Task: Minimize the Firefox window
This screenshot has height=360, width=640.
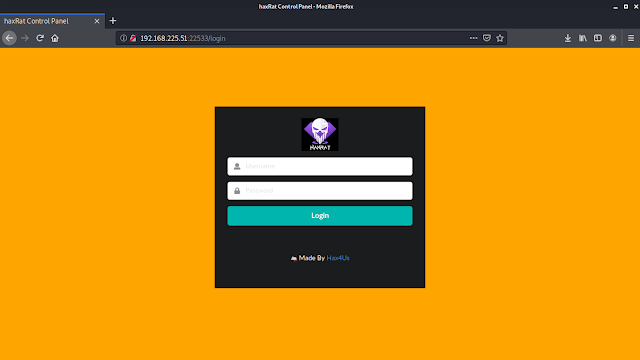Action: coord(616,7)
